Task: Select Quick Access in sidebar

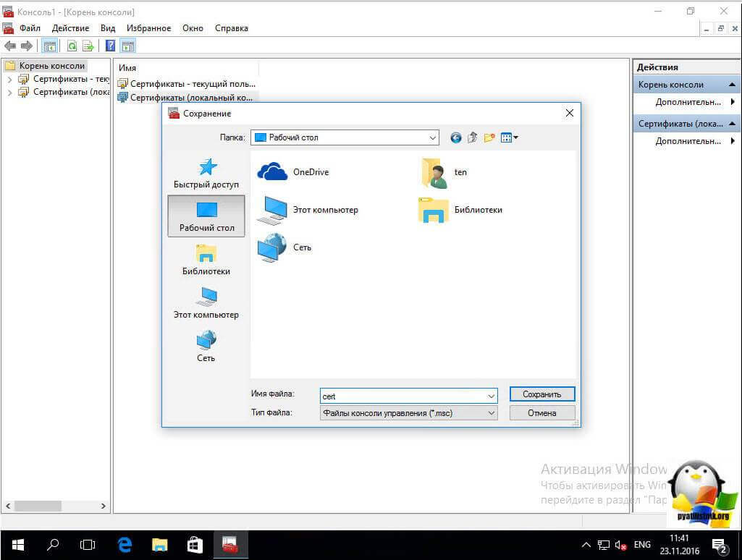Action: click(x=206, y=174)
